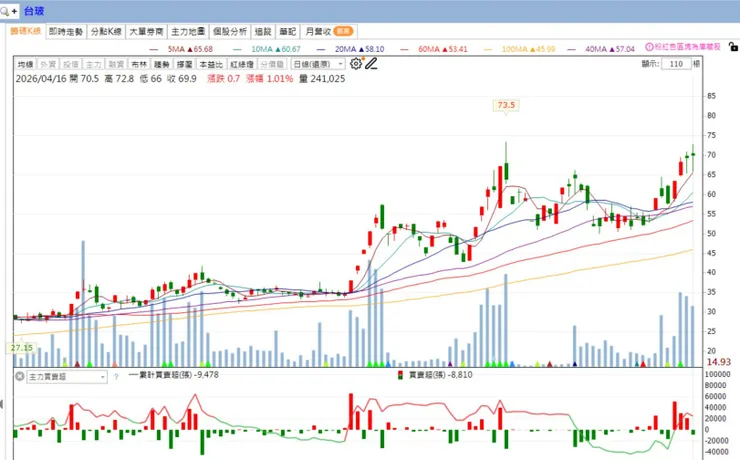Click the 20MA legend line swatch
The image size is (740, 460).
tap(321, 49)
